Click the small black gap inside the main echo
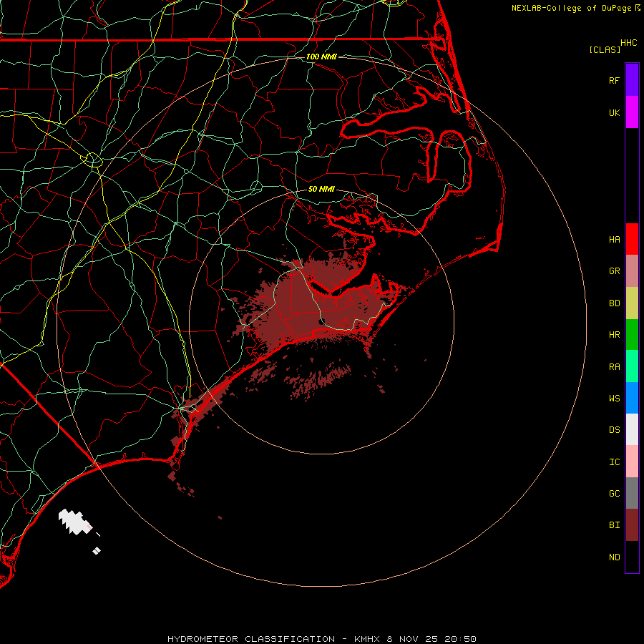The image size is (644, 644). 323,321
